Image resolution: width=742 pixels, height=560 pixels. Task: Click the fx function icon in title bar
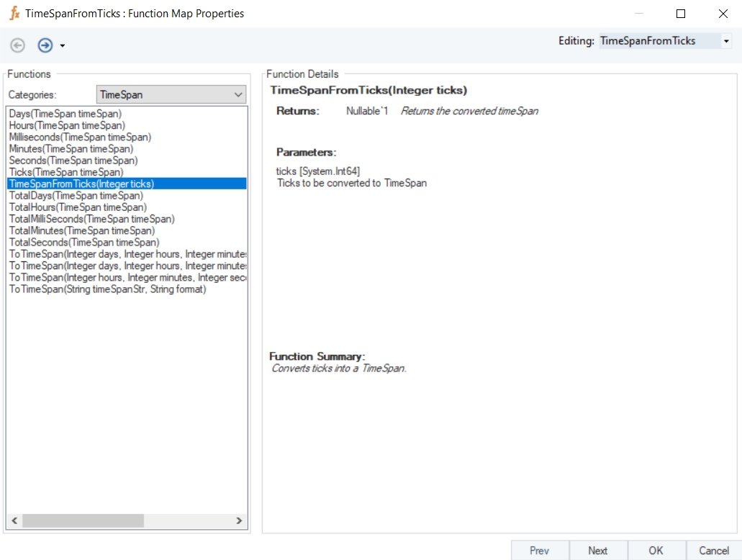(x=14, y=14)
